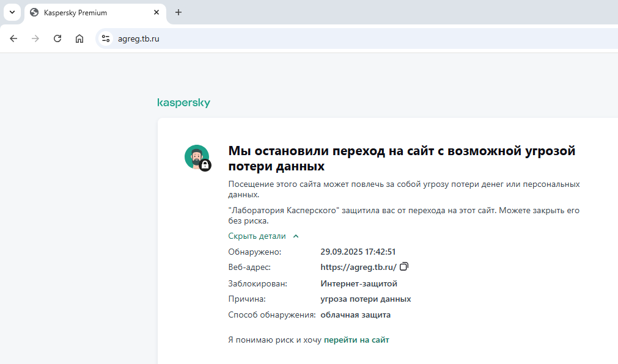Viewport: 618px width, 364px height.
Task: Click the browser Back arrow
Action: click(13, 38)
